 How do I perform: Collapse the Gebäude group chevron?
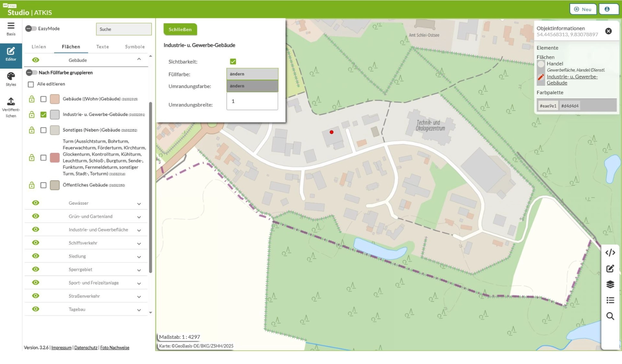[x=139, y=60]
